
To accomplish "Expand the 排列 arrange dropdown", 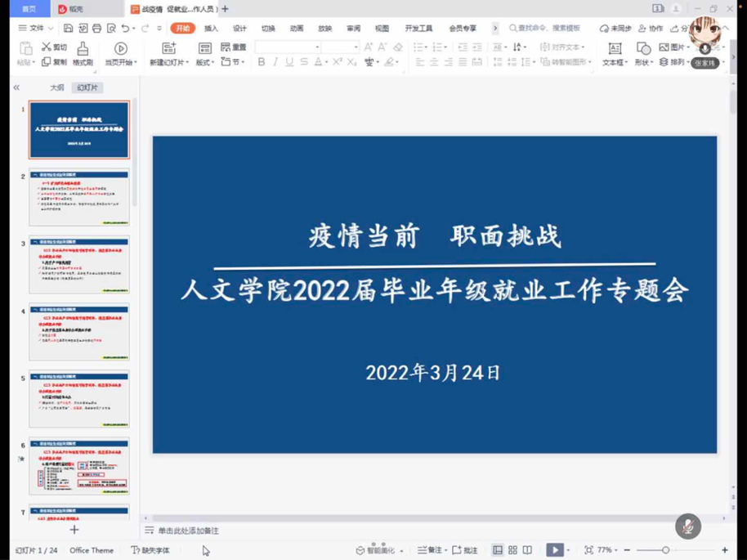I will [678, 60].
